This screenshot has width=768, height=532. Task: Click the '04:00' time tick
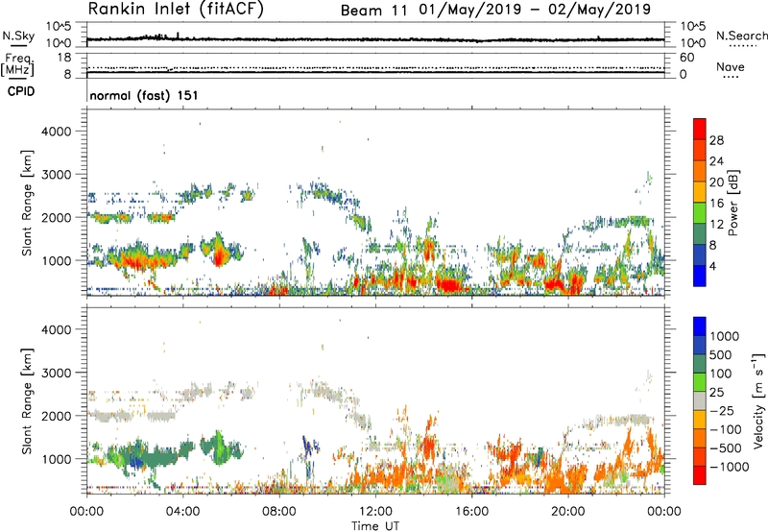183,512
